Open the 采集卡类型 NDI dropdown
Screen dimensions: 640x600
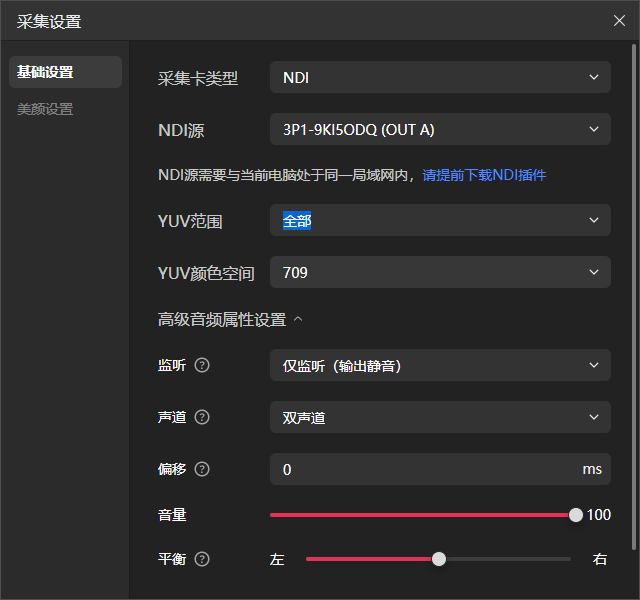point(440,77)
